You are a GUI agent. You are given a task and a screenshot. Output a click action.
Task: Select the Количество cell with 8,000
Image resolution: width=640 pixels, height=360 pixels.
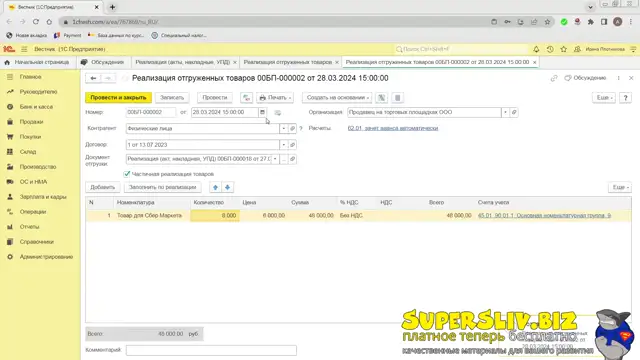click(x=215, y=216)
